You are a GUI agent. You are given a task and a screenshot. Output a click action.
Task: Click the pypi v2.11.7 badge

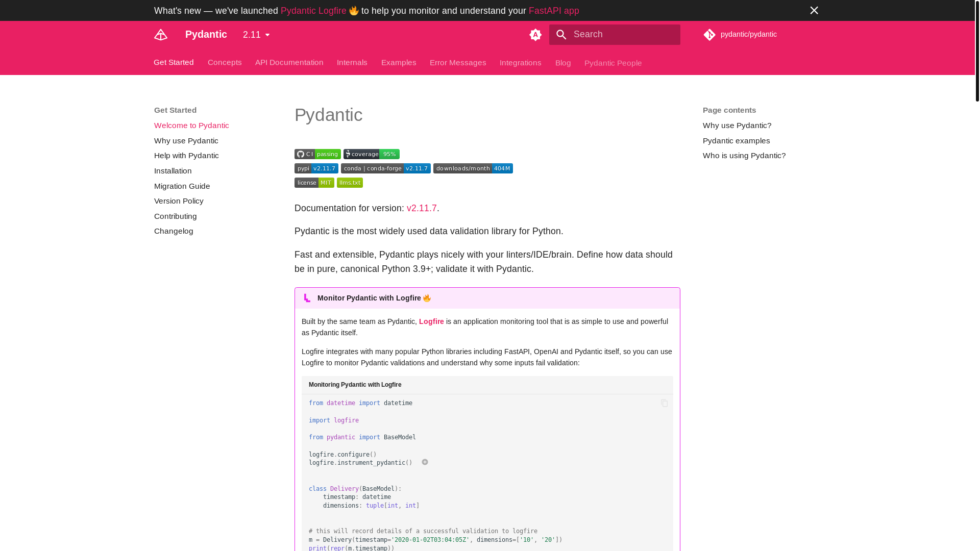coord(316,168)
